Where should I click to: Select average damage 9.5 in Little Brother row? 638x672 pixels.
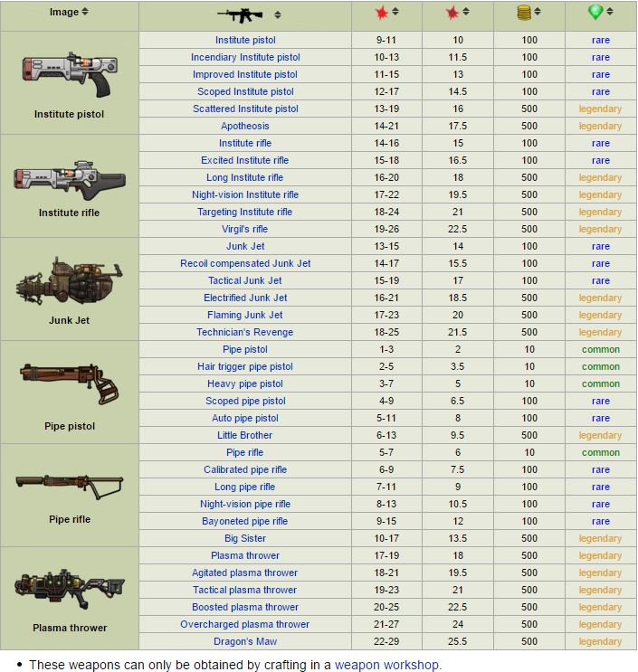point(458,435)
